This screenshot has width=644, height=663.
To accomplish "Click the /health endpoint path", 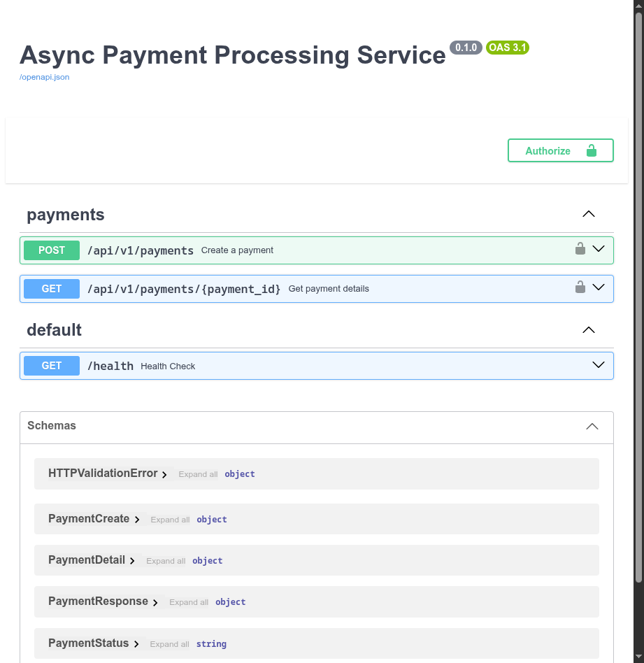I will (x=110, y=366).
